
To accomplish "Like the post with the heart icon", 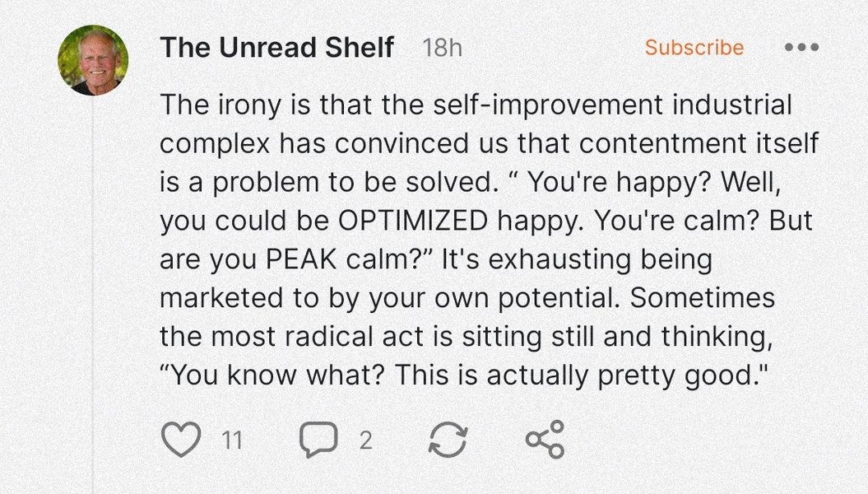I will [x=181, y=439].
